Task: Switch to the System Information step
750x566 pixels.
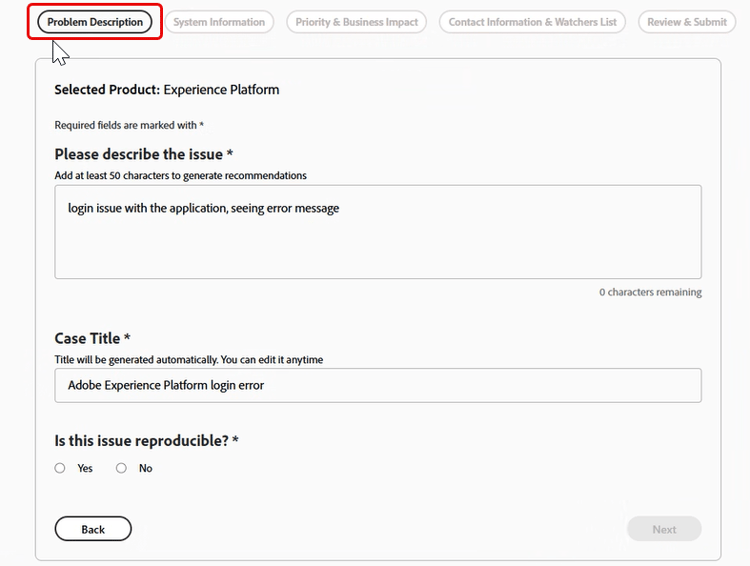Action: (x=219, y=22)
